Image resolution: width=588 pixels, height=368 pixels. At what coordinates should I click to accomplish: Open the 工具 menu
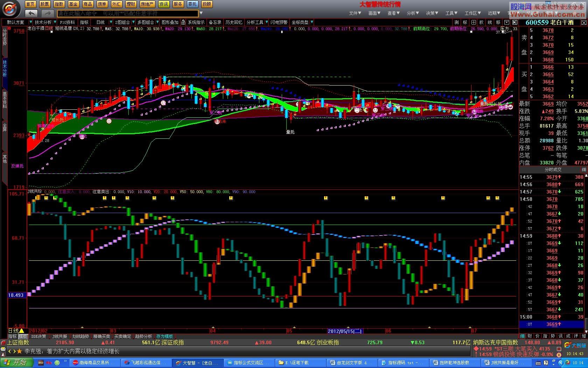click(x=451, y=13)
